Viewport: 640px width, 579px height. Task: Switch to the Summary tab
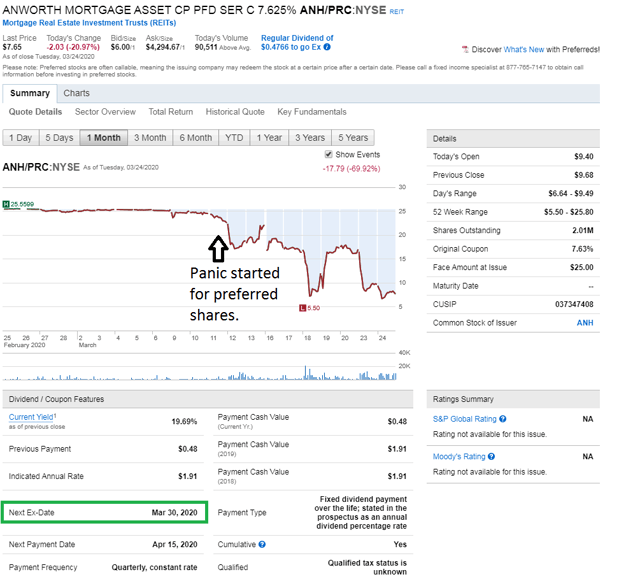click(30, 93)
